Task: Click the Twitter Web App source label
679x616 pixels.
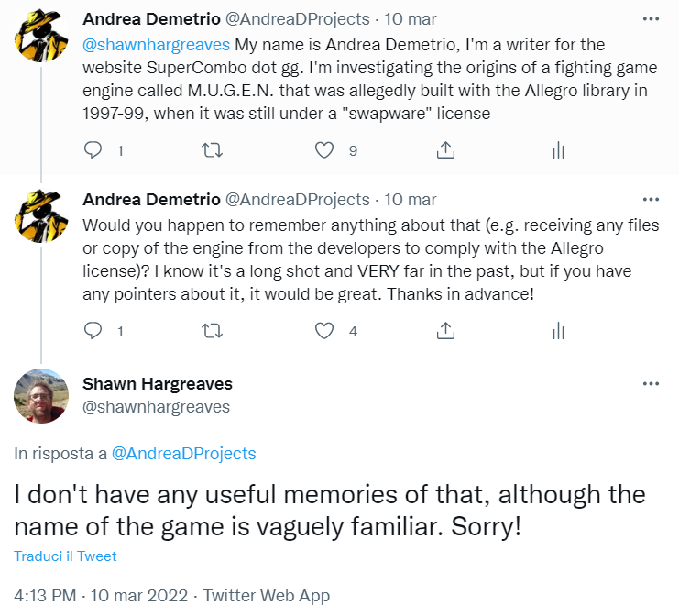Action: (x=267, y=596)
